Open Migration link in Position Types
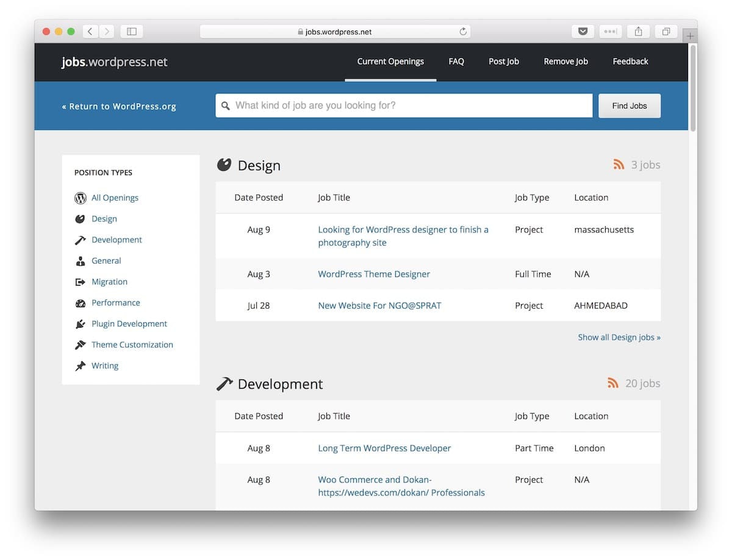 [x=109, y=282]
